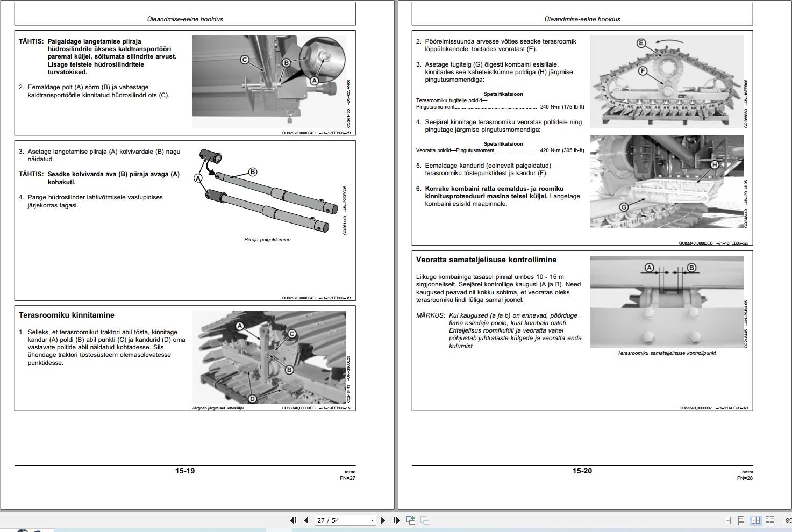792x532 pixels.
Task: Click hydraulic cylinder bolt photo on page 15-19
Action: click(x=269, y=82)
